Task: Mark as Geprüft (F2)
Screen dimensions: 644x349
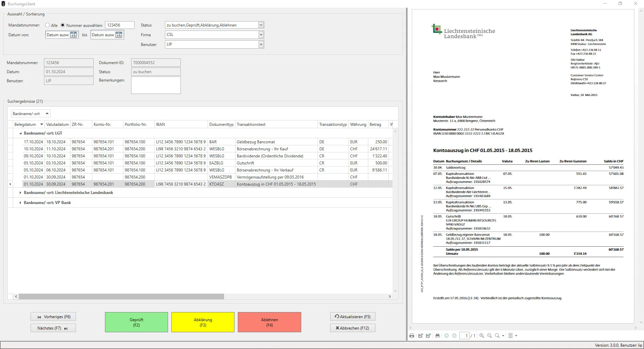Action: pyautogui.click(x=137, y=322)
